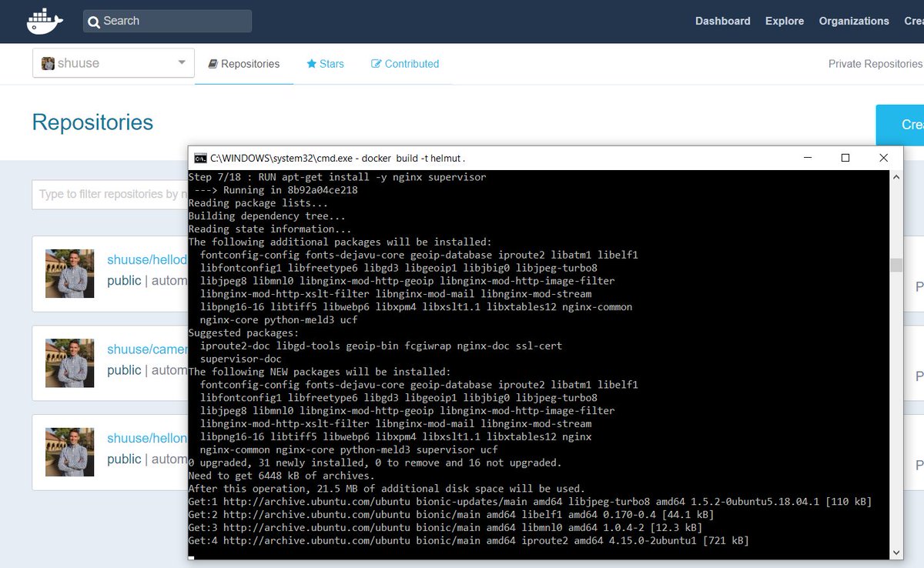Open the shuuse/hellodocker repository avatar
The height and width of the screenshot is (568, 924).
(69, 274)
